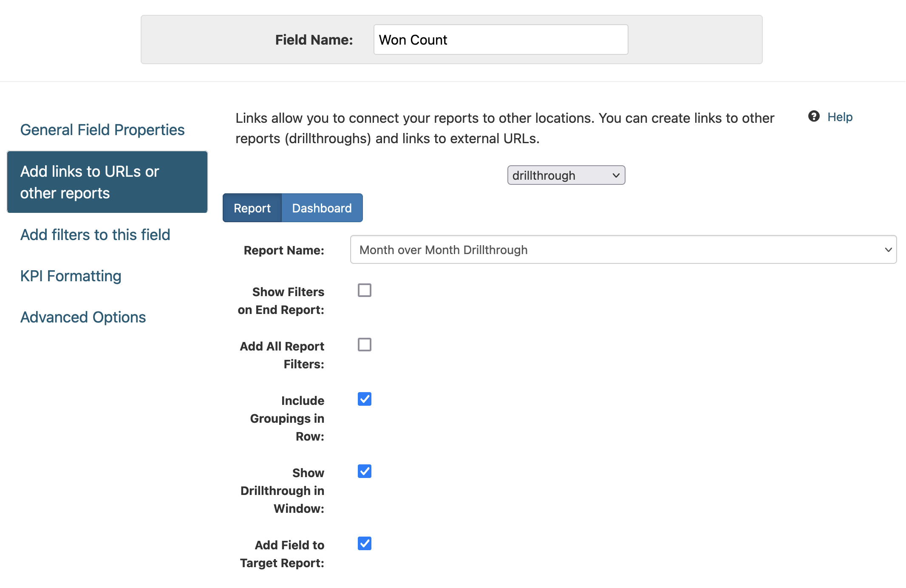The height and width of the screenshot is (588, 906).
Task: Select the Report tab
Action: pos(252,208)
